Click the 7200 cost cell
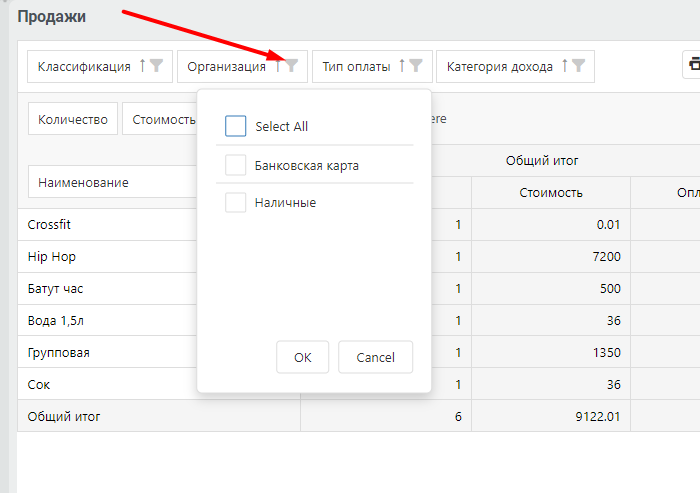This screenshot has height=493, width=700. pos(550,257)
